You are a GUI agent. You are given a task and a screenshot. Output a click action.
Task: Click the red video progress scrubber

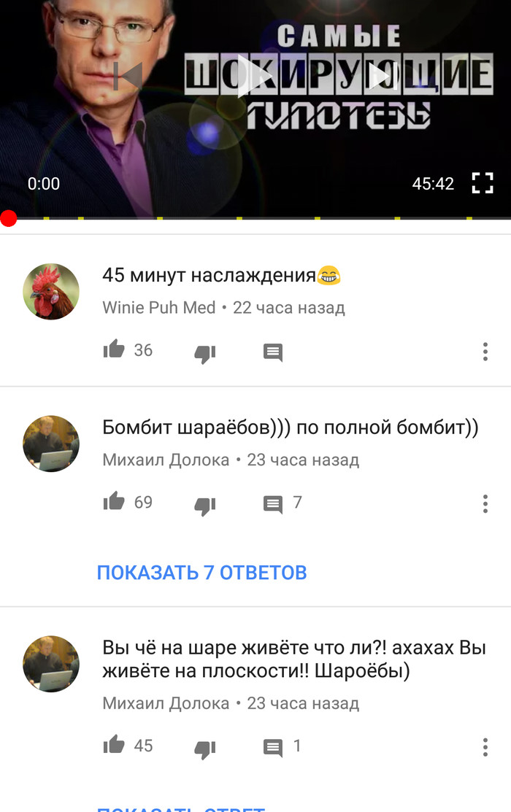(8, 219)
